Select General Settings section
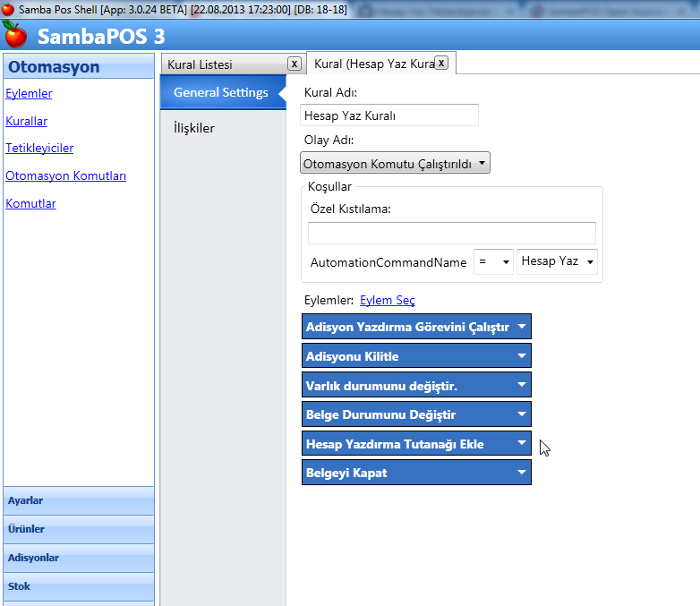Screen dimensions: 700x606 [221, 92]
